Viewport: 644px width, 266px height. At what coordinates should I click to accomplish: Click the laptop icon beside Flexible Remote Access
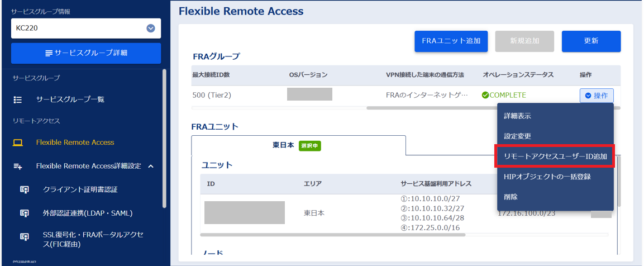pyautogui.click(x=18, y=142)
